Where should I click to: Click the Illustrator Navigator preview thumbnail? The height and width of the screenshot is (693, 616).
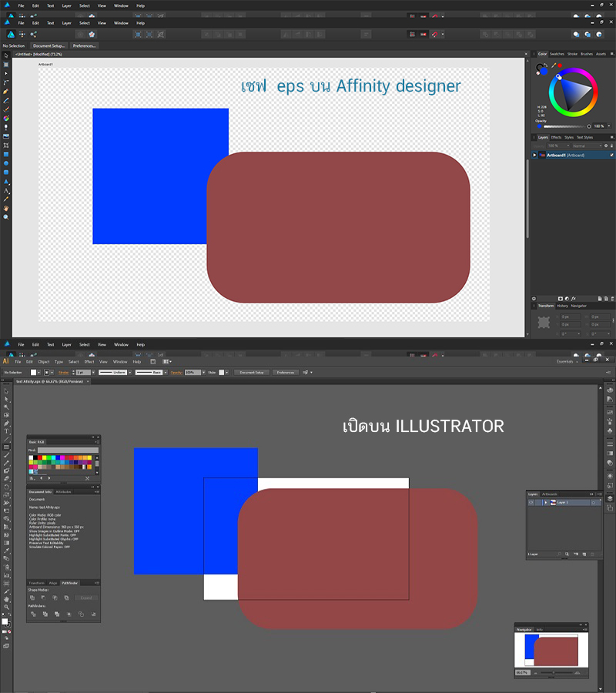pyautogui.click(x=551, y=651)
